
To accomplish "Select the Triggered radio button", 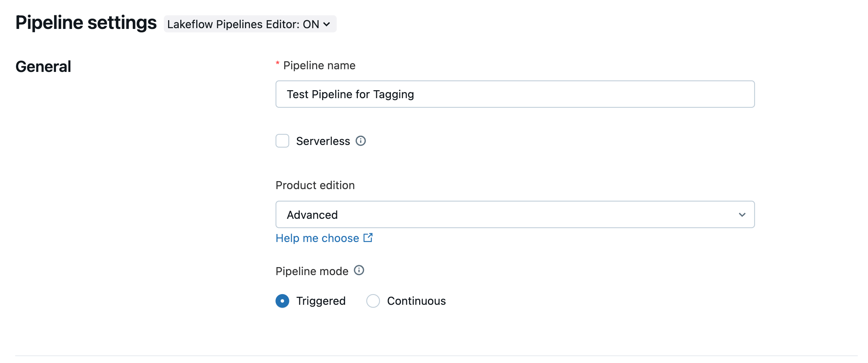I will coord(282,301).
